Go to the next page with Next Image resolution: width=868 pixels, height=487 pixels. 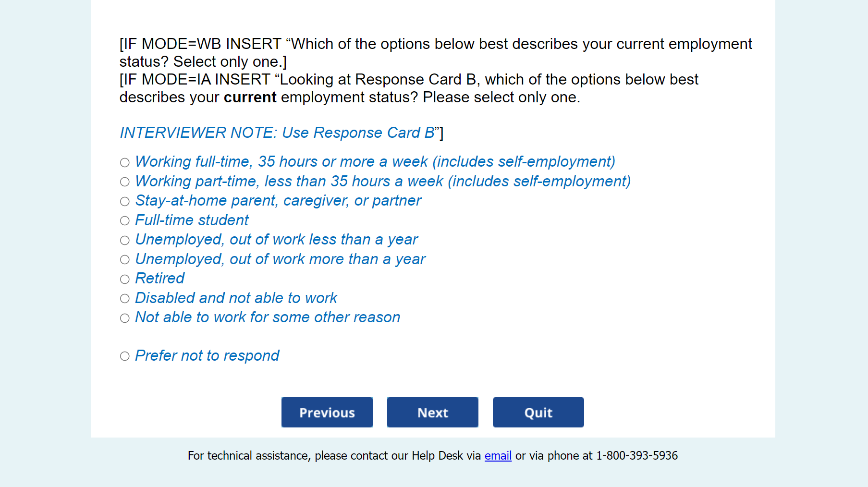point(432,413)
